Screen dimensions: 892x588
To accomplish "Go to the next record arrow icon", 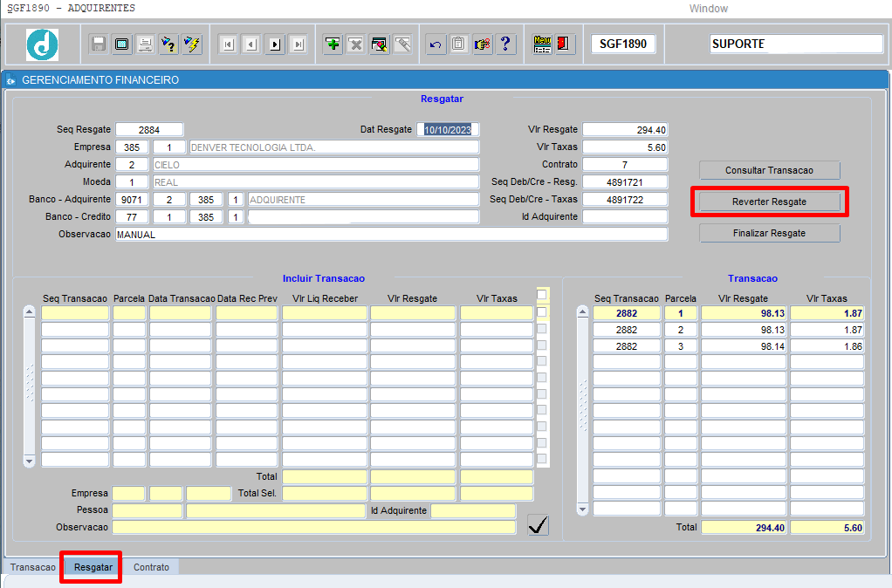I will tap(275, 44).
